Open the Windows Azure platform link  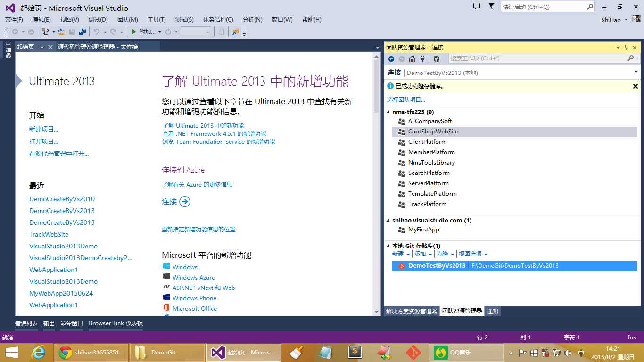pos(194,278)
